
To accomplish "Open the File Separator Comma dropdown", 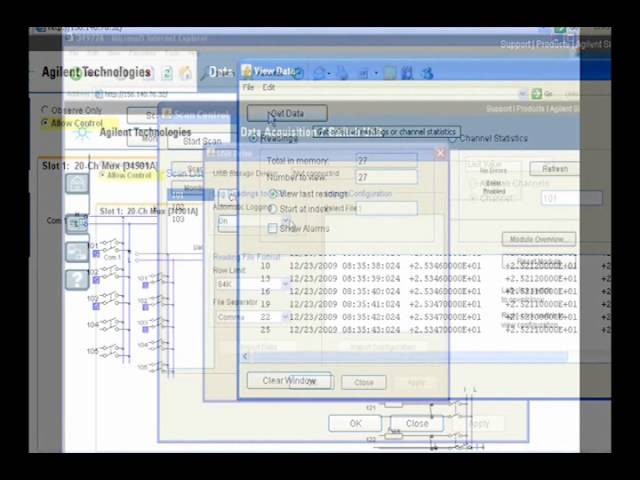I will click(x=252, y=317).
